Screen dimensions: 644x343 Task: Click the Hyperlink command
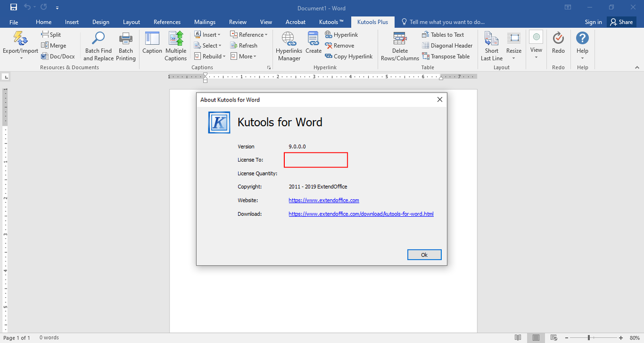[x=342, y=35]
